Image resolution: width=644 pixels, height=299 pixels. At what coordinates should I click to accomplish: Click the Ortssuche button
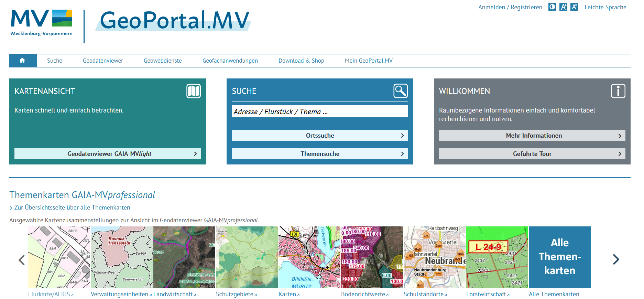coord(320,136)
